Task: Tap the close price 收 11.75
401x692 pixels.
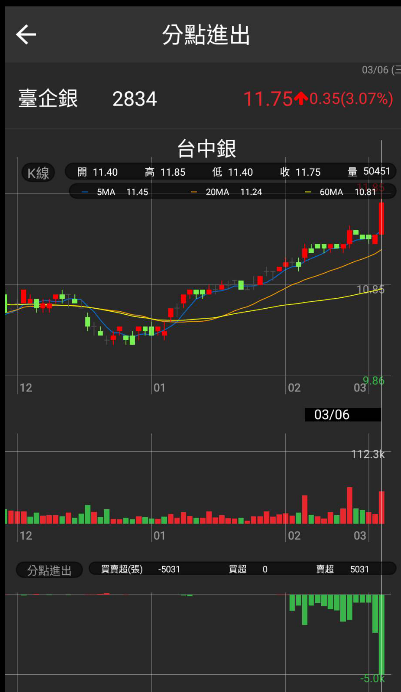Action: 300,172
